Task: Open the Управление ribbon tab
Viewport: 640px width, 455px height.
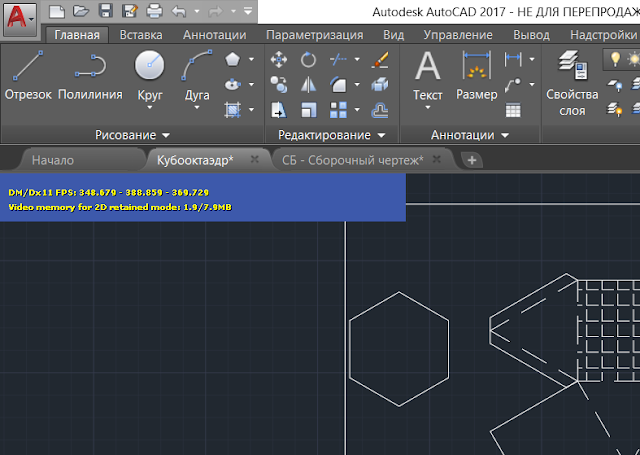Action: [x=458, y=35]
